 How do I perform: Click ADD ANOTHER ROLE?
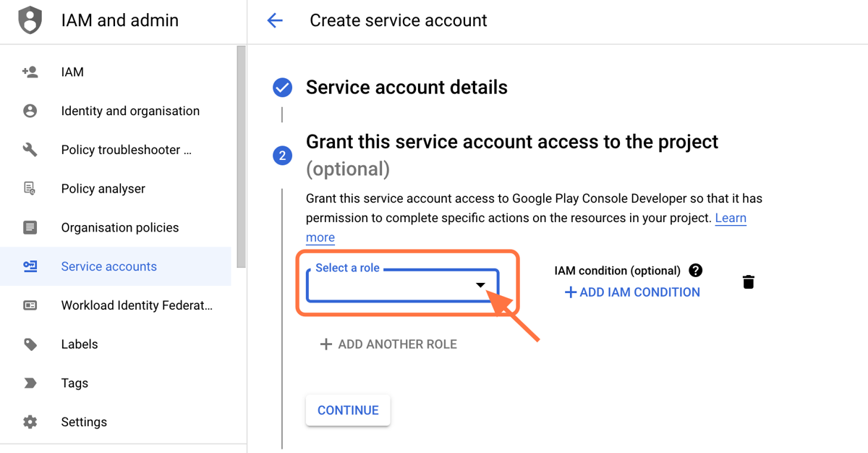click(x=388, y=344)
